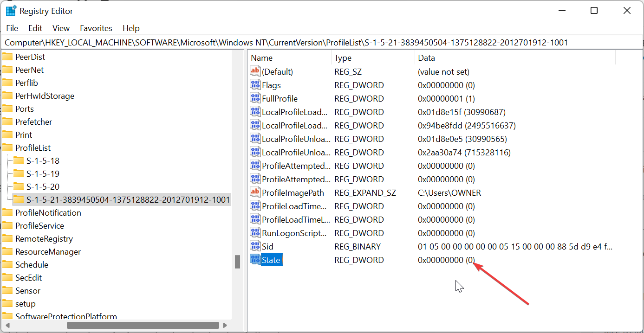Click the C:\Users\OWNER data cell
The image size is (644, 333).
(x=449, y=192)
